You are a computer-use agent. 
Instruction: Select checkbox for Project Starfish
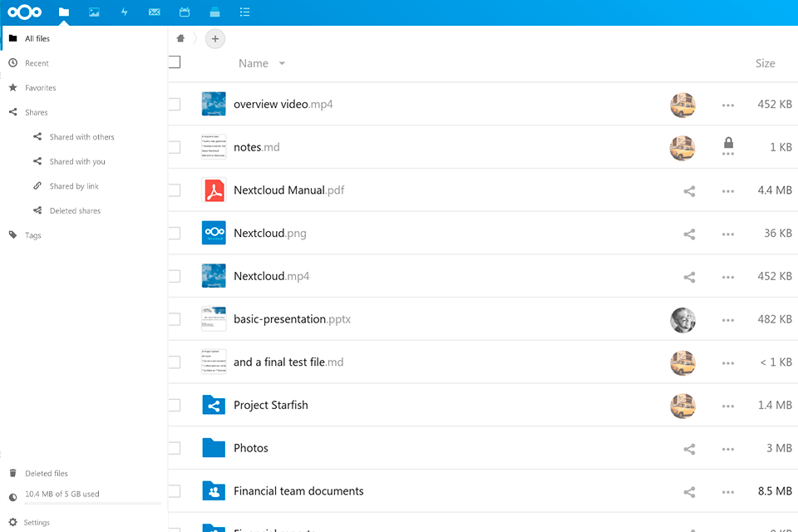pos(174,406)
